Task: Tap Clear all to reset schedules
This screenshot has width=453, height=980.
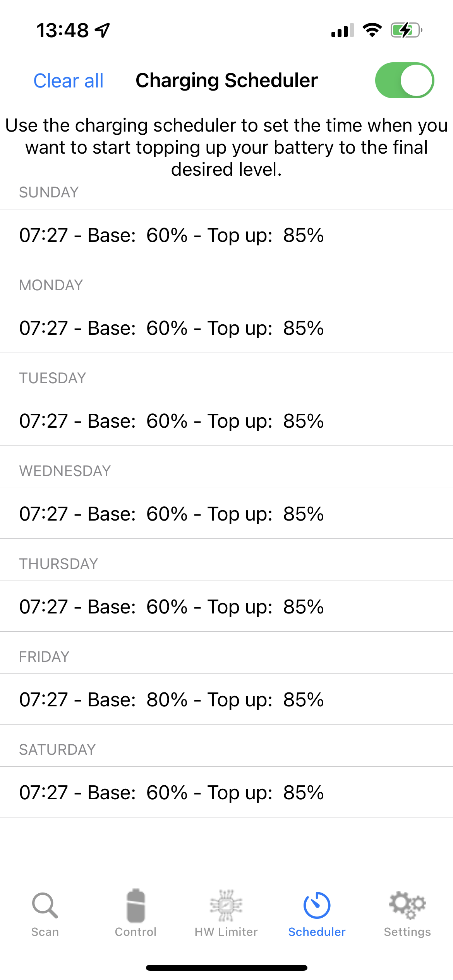Action: [69, 81]
